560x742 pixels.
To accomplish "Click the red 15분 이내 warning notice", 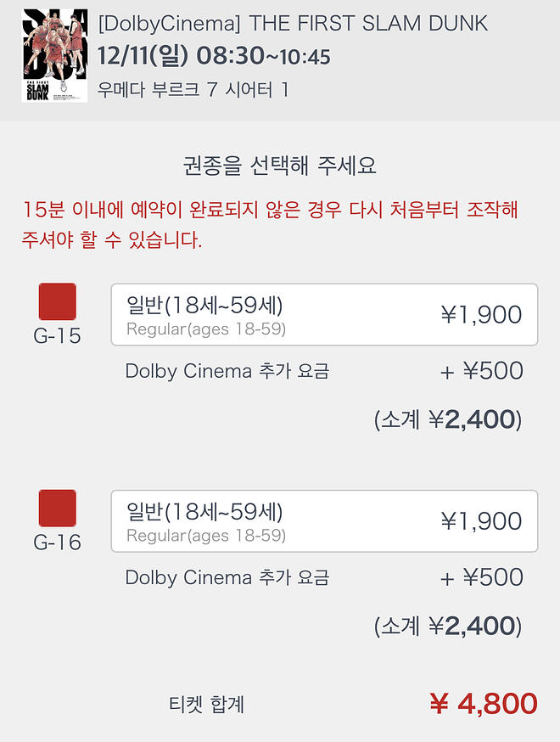I will coord(270,225).
